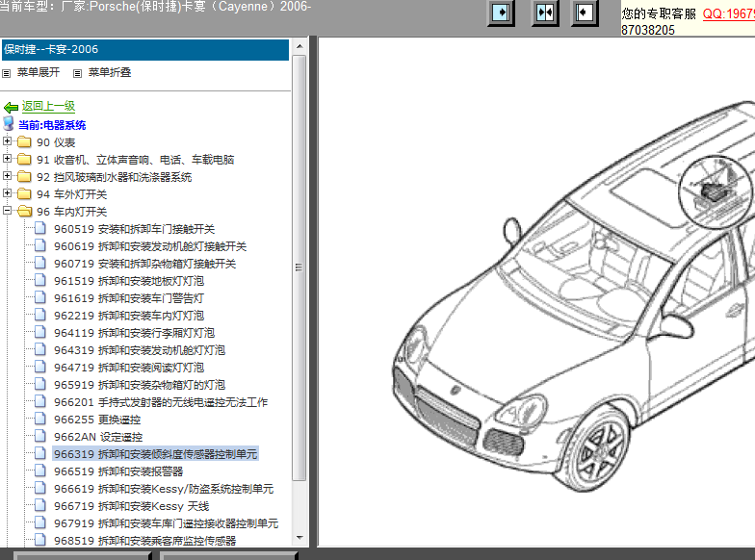755x560 pixels.
Task: Click document icon beside 960519
Action: (40, 228)
